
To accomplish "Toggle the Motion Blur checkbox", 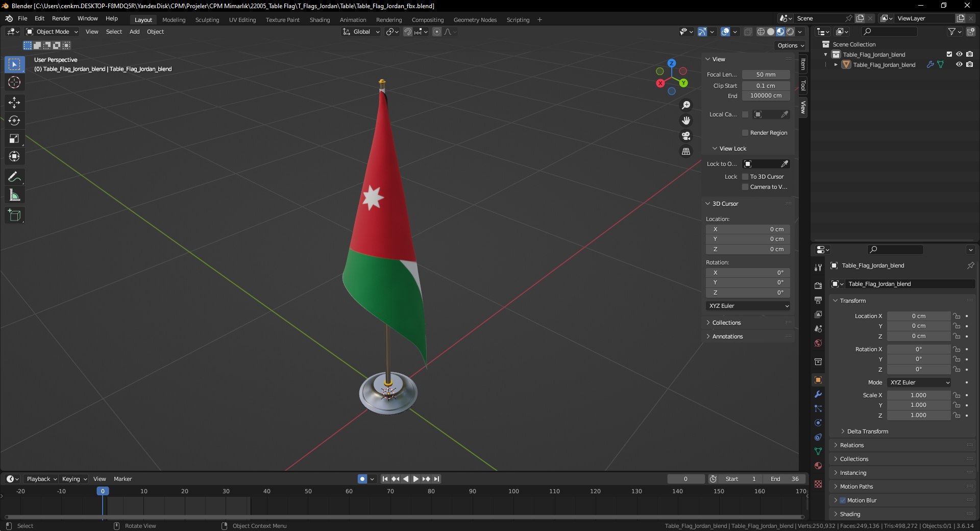I will [843, 500].
